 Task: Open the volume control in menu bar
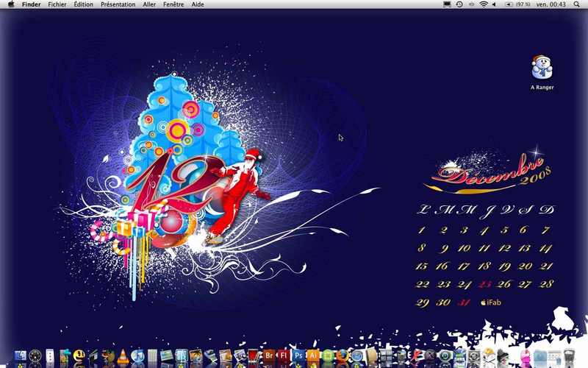494,4
